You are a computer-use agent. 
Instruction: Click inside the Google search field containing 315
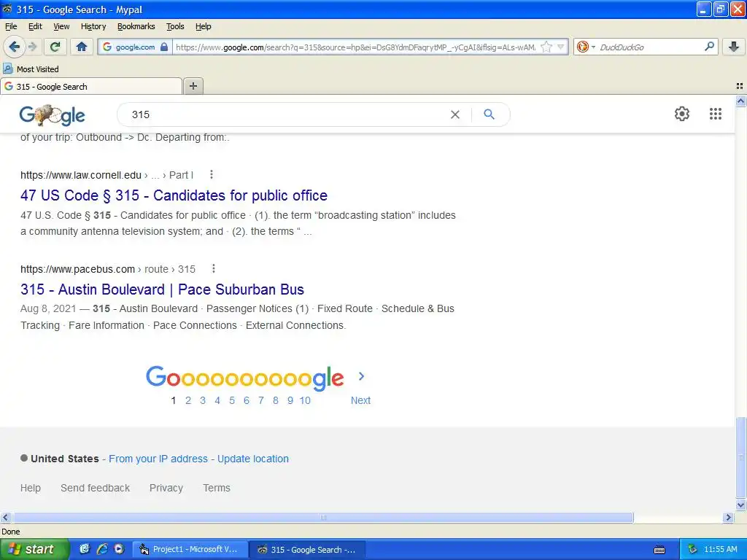286,114
